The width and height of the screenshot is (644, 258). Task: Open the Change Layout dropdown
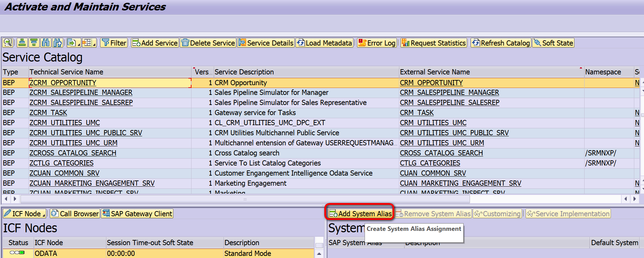[x=89, y=43]
